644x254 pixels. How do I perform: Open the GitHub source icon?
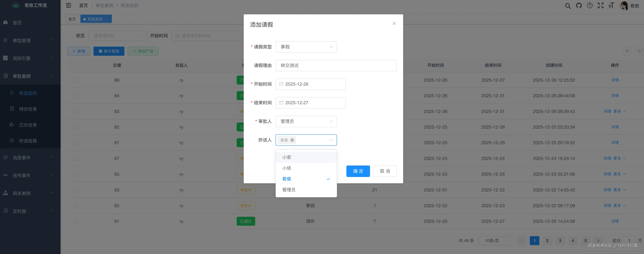(x=579, y=5)
